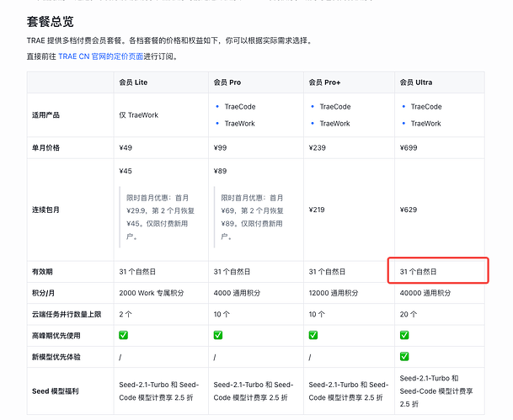Click the ¥699 monthly price
Image resolution: width=513 pixels, height=420 pixels.
click(x=409, y=148)
